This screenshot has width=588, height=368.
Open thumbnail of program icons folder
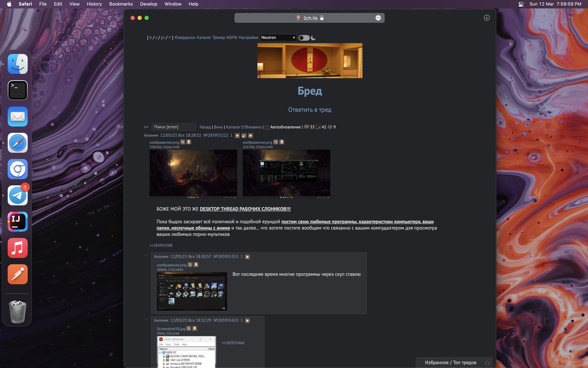point(192,291)
